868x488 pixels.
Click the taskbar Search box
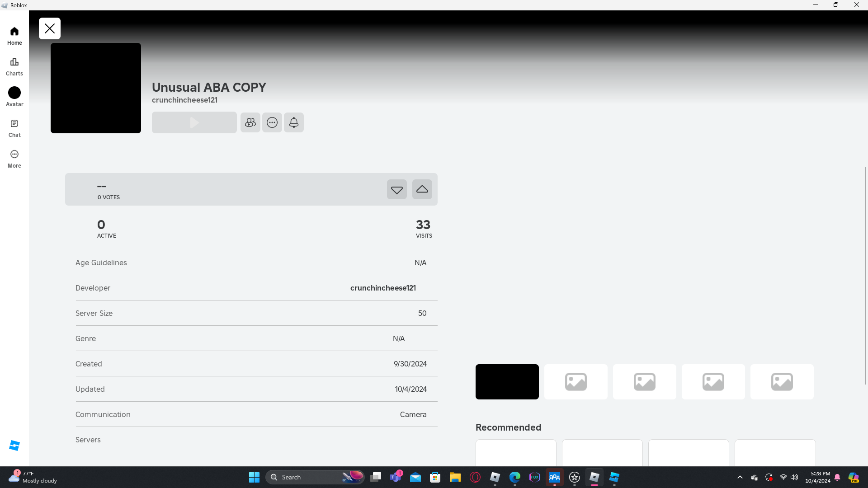[315, 477]
